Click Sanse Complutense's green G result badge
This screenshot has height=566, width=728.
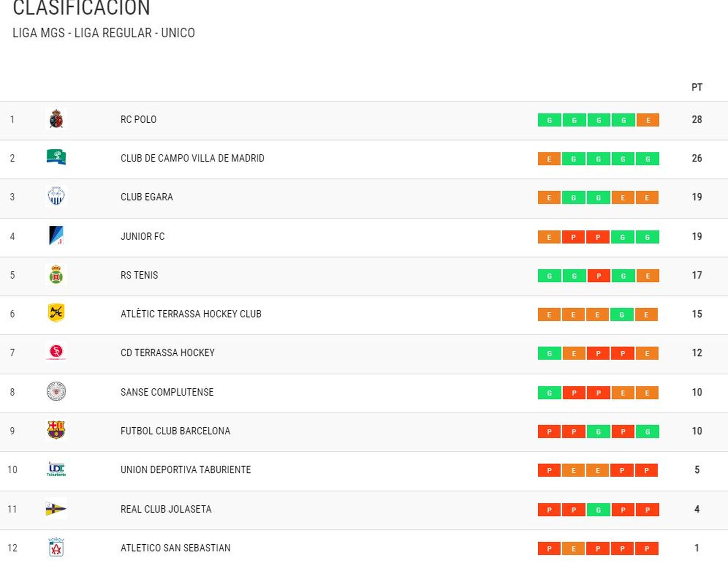[x=549, y=393]
